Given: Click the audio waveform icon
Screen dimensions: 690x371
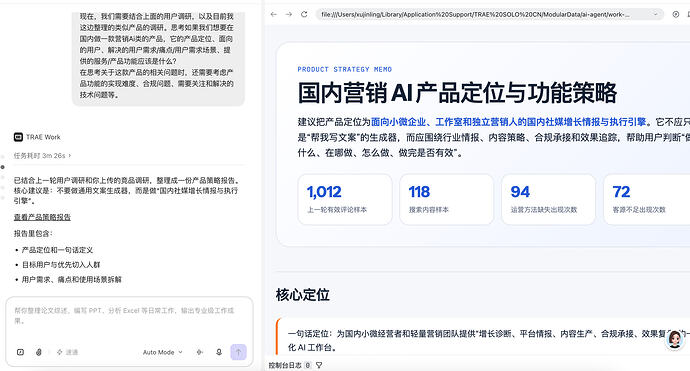Looking at the screenshot, I should pyautogui.click(x=200, y=352).
